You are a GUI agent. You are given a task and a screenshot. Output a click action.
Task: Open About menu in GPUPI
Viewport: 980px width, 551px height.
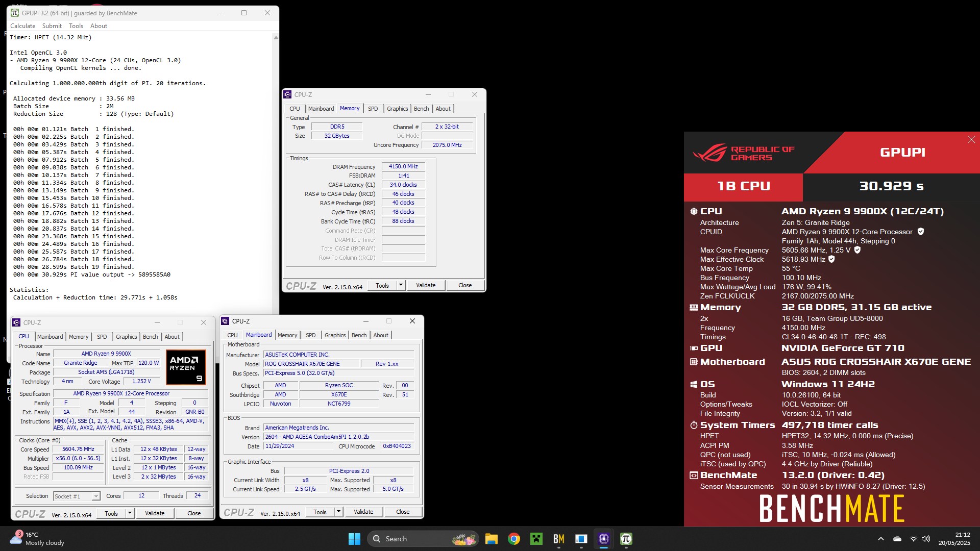coord(99,26)
